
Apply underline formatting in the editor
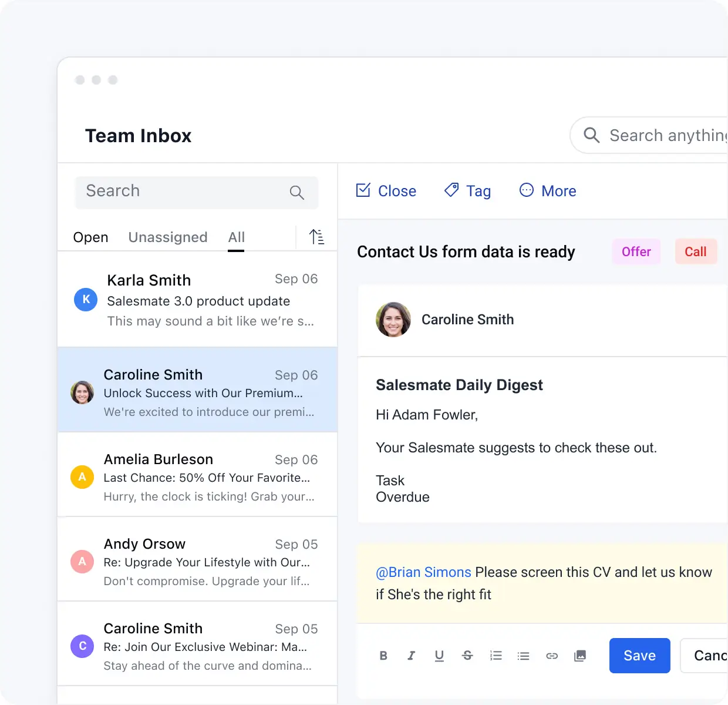tap(439, 656)
